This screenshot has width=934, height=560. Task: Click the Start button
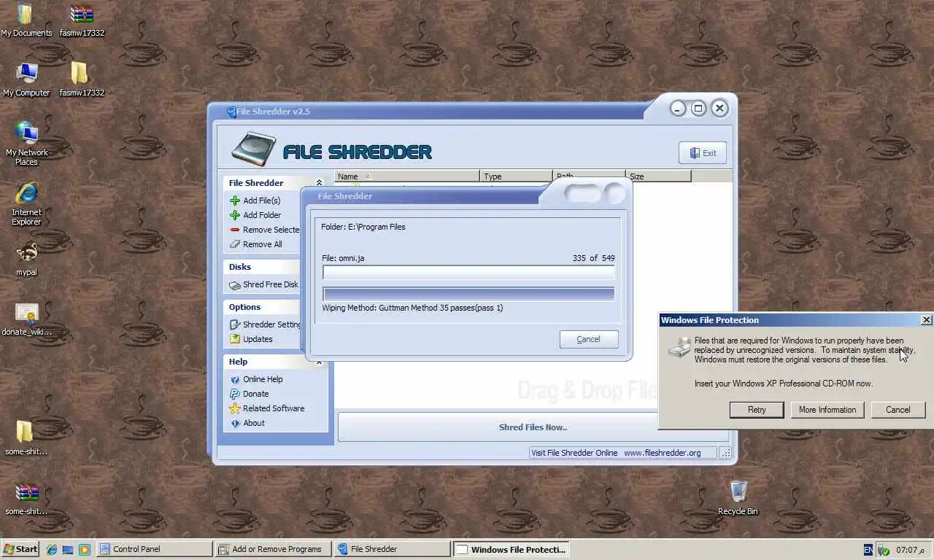tap(21, 549)
